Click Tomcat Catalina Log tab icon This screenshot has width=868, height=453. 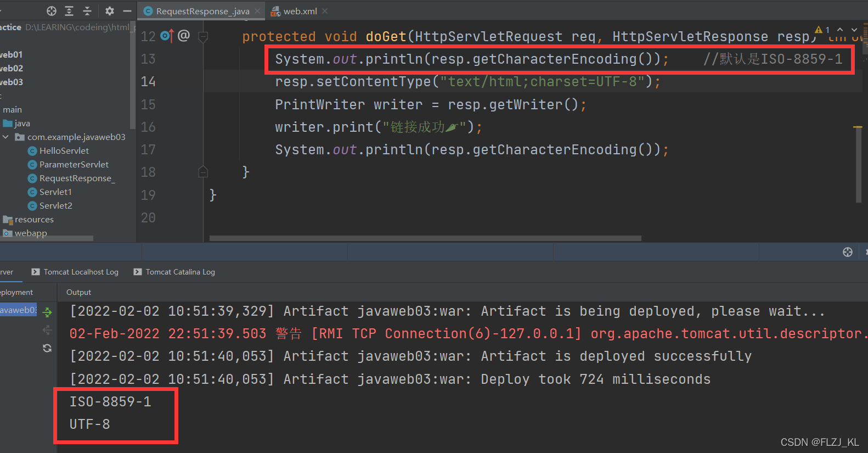point(138,272)
